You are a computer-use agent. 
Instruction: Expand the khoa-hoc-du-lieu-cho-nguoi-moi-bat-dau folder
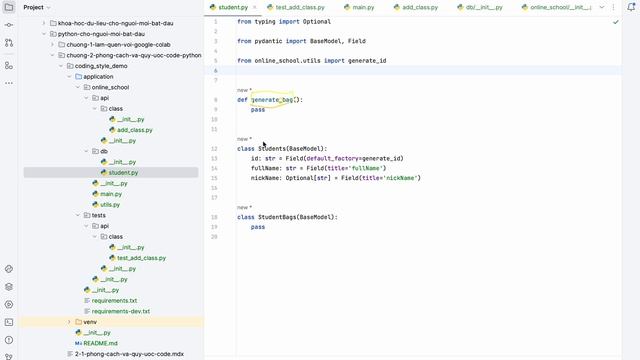pyautogui.click(x=44, y=23)
